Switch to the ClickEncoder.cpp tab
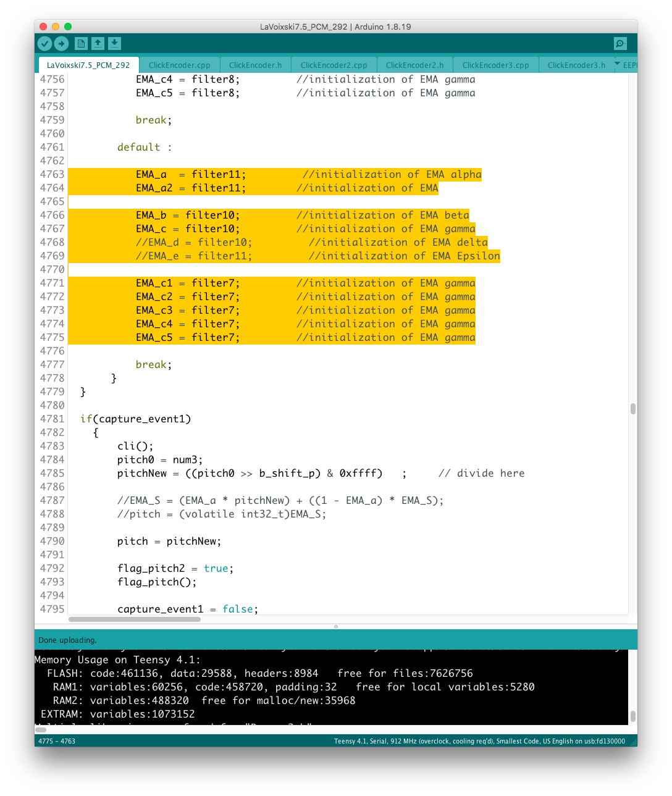The height and width of the screenshot is (796, 672). [x=179, y=65]
